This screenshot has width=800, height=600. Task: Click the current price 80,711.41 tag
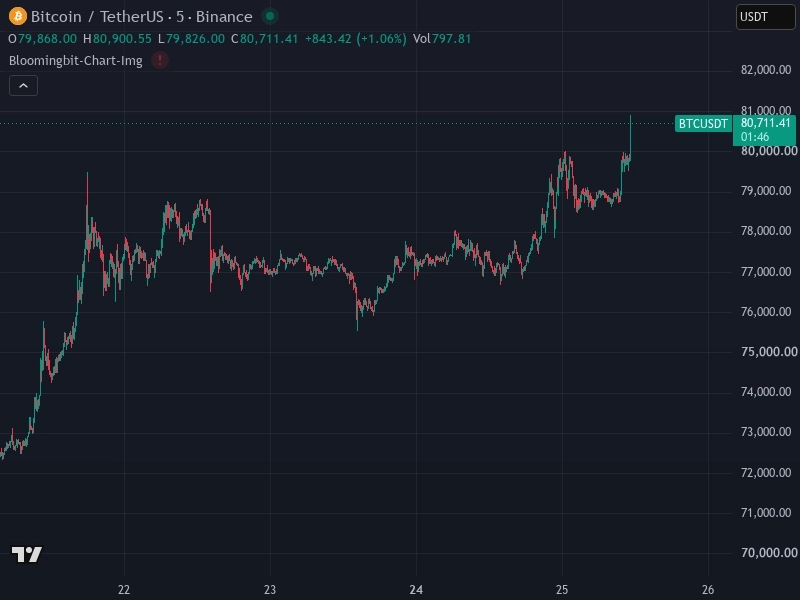pyautogui.click(x=765, y=122)
